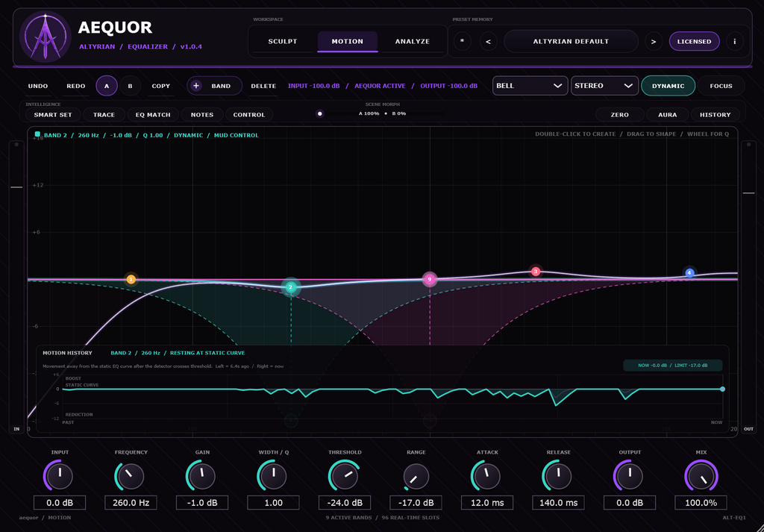The image size is (764, 532).
Task: Click the 'NOW -0.0 dB / LIMIT -17.0 dB' readout
Action: tap(672, 366)
